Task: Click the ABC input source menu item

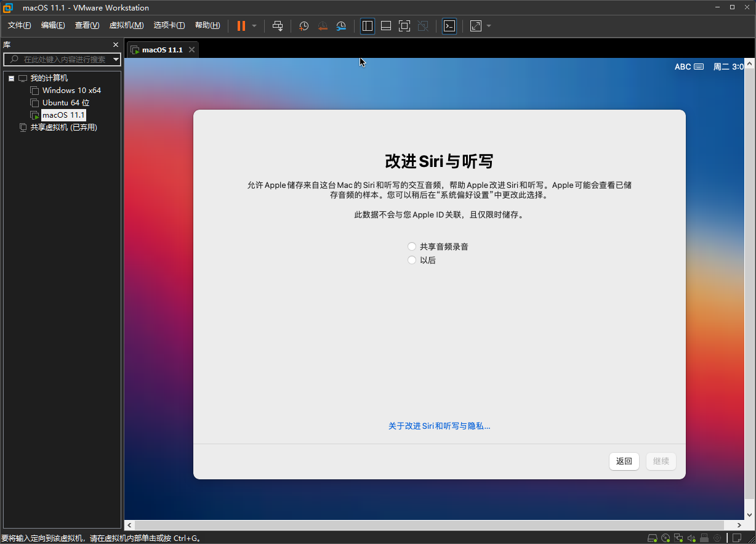Action: point(689,67)
